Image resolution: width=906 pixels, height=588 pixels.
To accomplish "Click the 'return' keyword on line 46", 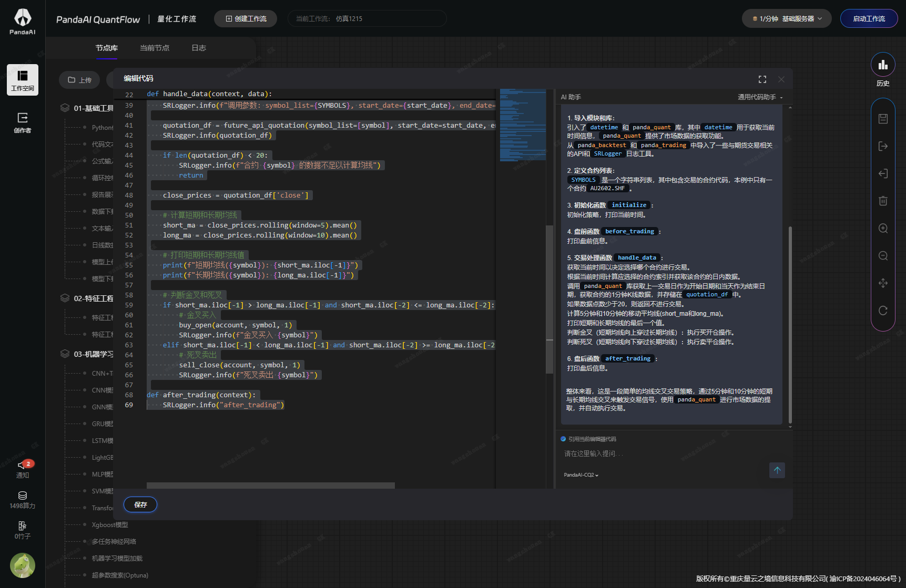I will (191, 176).
